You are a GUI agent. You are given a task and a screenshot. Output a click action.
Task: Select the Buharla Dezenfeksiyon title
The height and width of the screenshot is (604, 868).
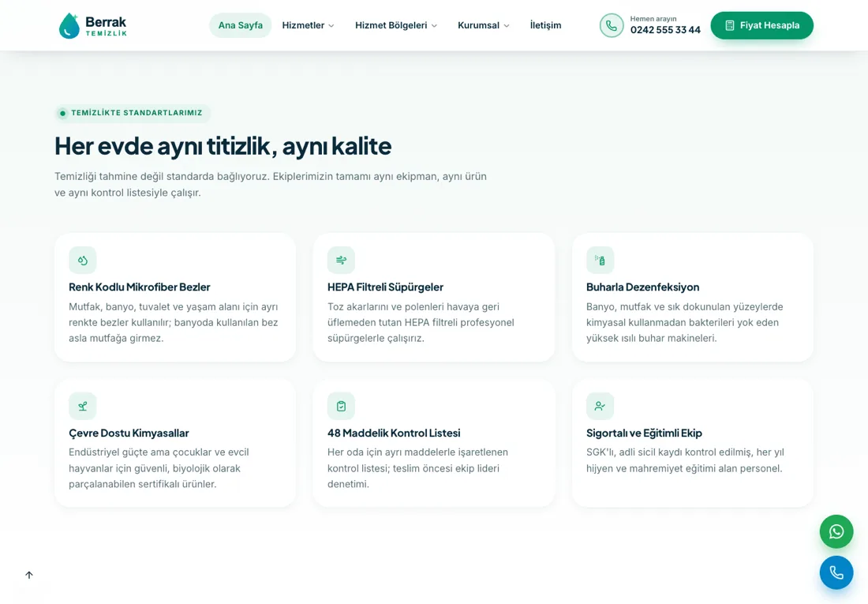[642, 287]
